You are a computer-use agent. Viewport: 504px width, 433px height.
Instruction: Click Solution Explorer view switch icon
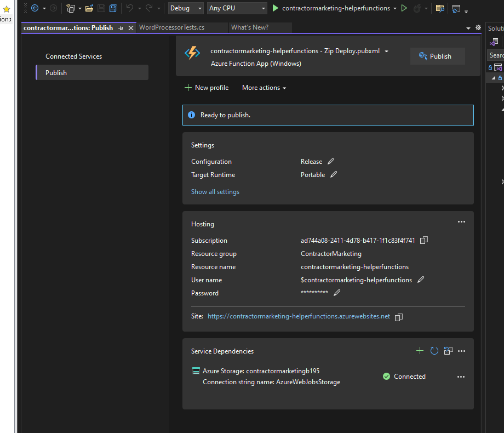point(494,42)
